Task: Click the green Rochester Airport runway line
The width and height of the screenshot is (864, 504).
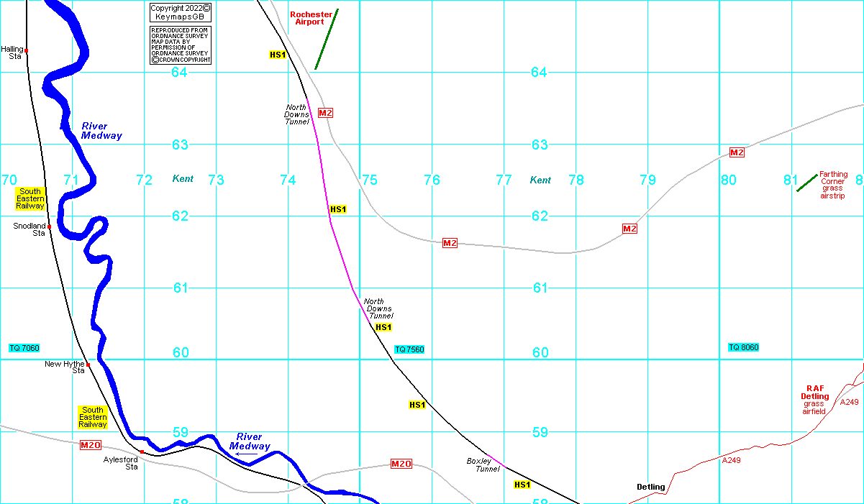Action: click(327, 40)
